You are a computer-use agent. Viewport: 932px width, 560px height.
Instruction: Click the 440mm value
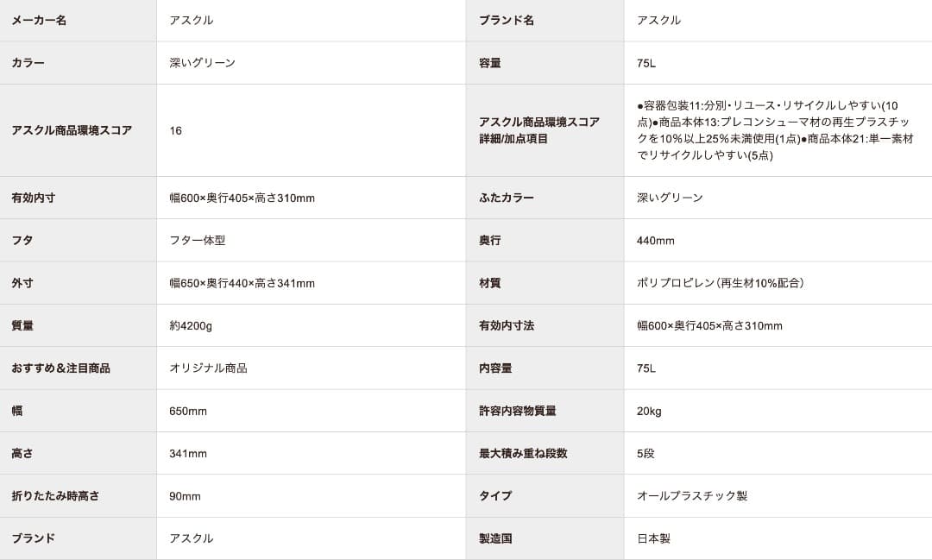[656, 241]
